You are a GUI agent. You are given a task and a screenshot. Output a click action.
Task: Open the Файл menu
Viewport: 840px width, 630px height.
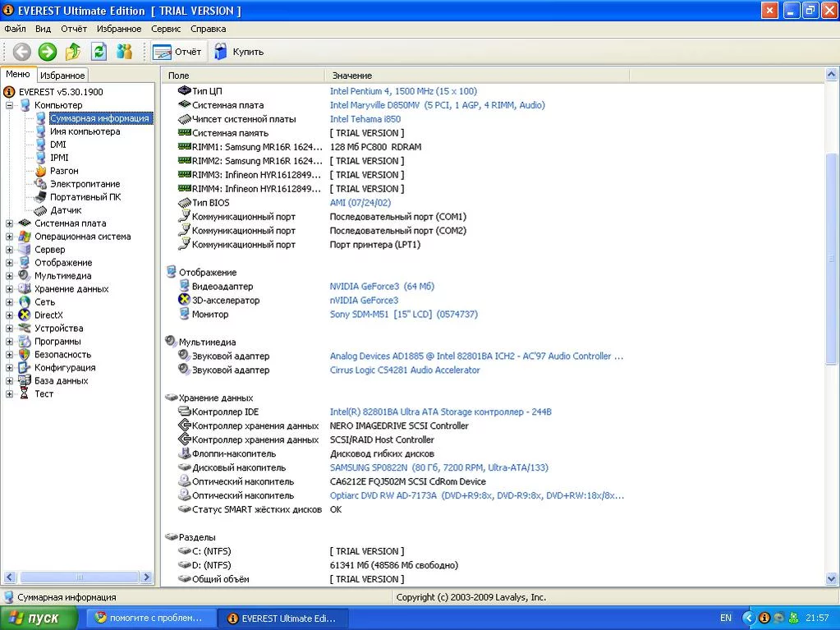tap(15, 29)
